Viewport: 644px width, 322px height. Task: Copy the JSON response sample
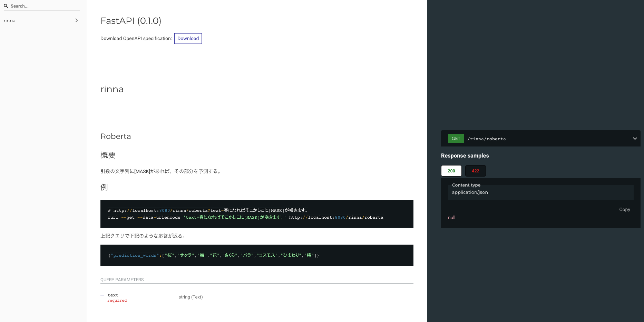(x=625, y=209)
